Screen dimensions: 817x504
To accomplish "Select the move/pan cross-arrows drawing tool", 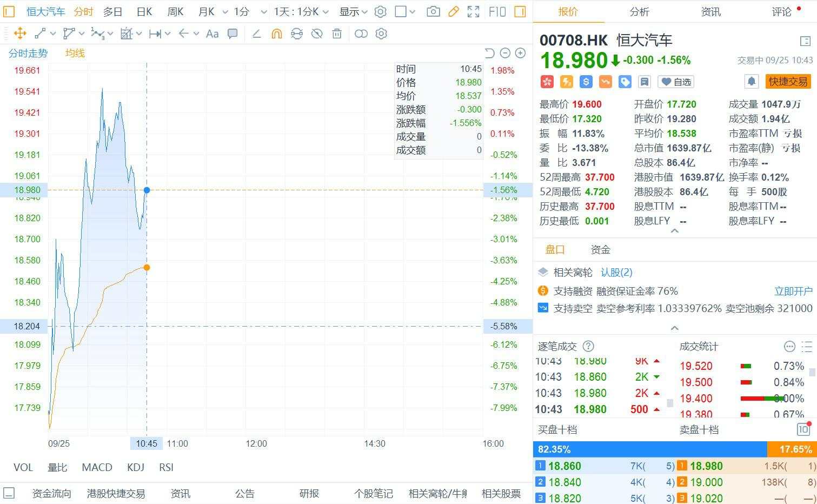I will click(20, 34).
